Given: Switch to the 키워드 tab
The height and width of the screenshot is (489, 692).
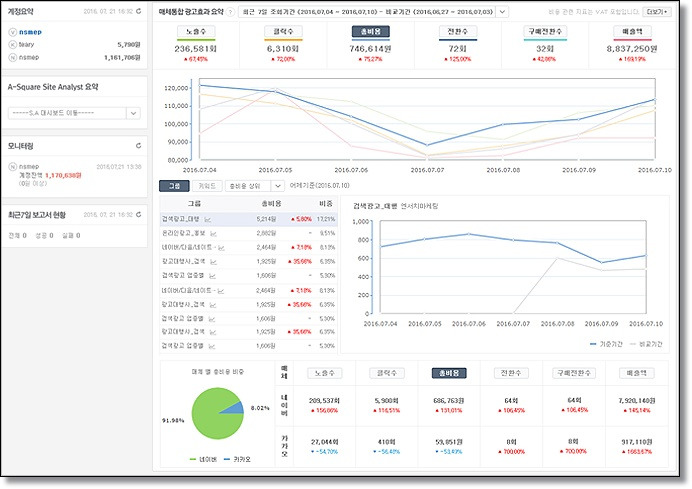Looking at the screenshot, I should pyautogui.click(x=207, y=186).
